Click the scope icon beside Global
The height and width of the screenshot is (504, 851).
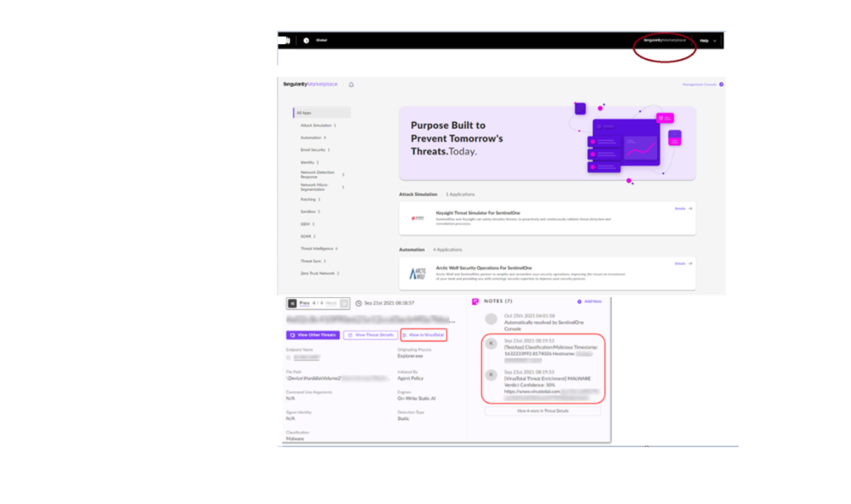click(x=306, y=41)
